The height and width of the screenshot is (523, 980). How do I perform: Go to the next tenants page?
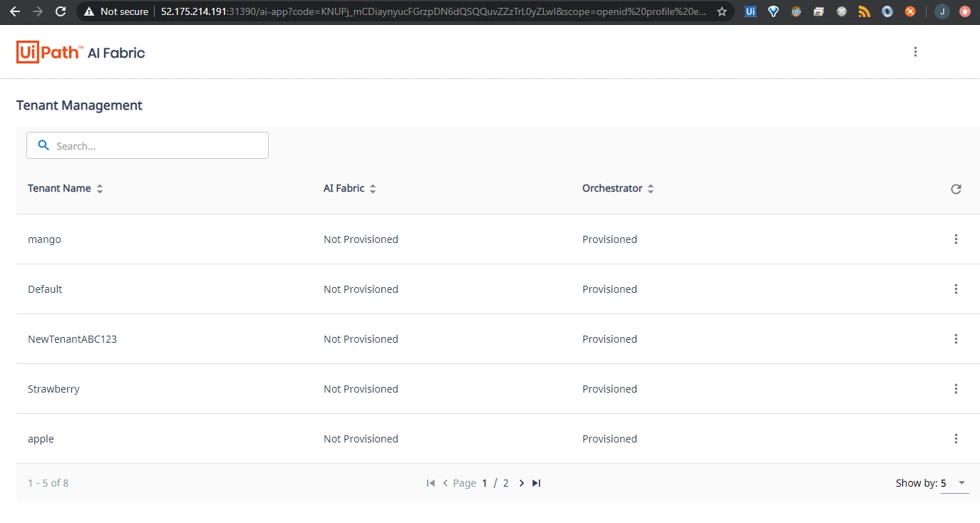(522, 483)
